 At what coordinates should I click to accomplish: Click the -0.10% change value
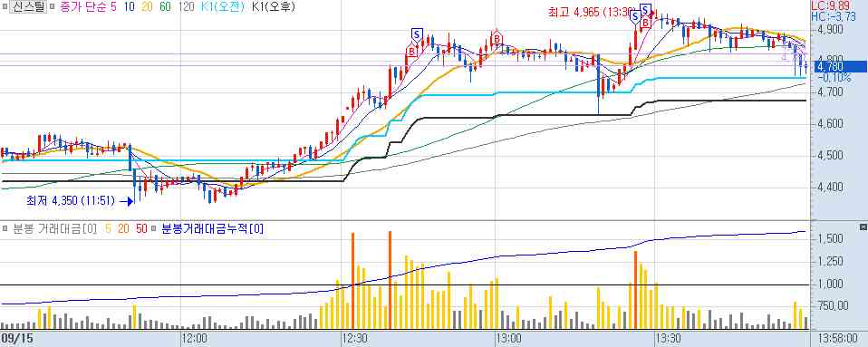834,78
